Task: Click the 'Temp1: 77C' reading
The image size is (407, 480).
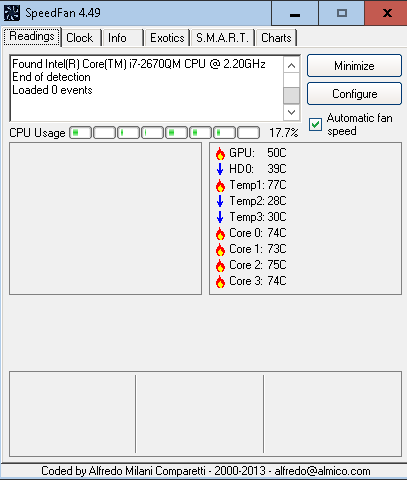Action: (258, 185)
